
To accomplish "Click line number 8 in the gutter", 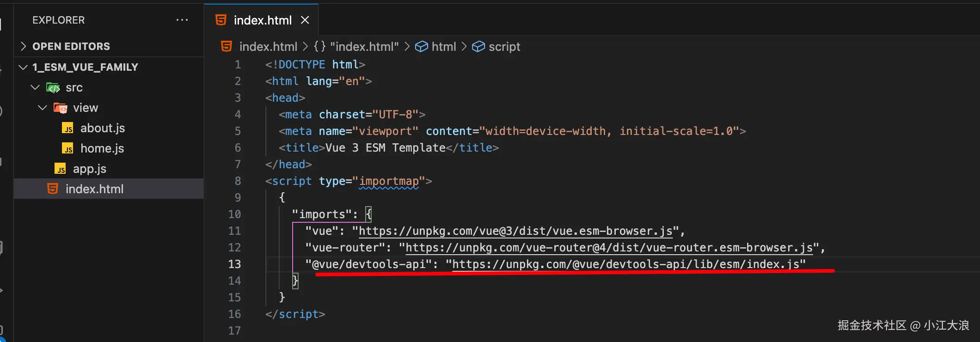I will click(238, 181).
